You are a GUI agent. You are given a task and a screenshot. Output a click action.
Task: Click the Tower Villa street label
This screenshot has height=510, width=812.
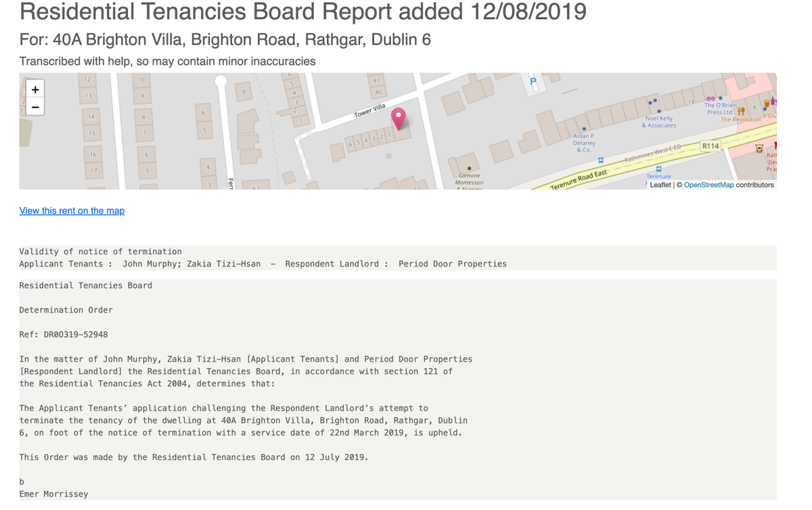(369, 111)
